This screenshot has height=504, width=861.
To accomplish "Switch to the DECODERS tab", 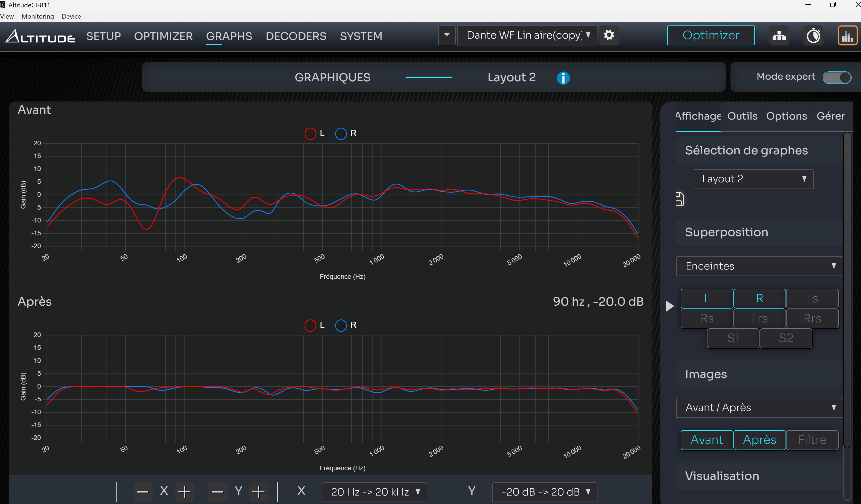I will [x=296, y=36].
